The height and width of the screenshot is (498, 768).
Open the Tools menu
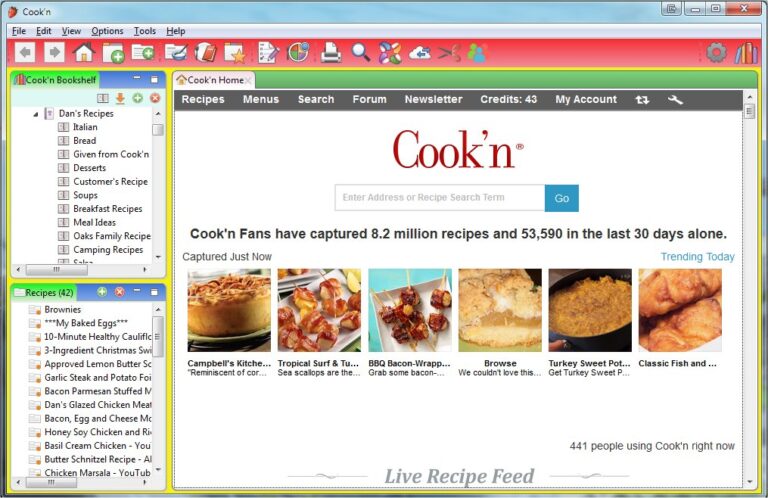point(145,31)
